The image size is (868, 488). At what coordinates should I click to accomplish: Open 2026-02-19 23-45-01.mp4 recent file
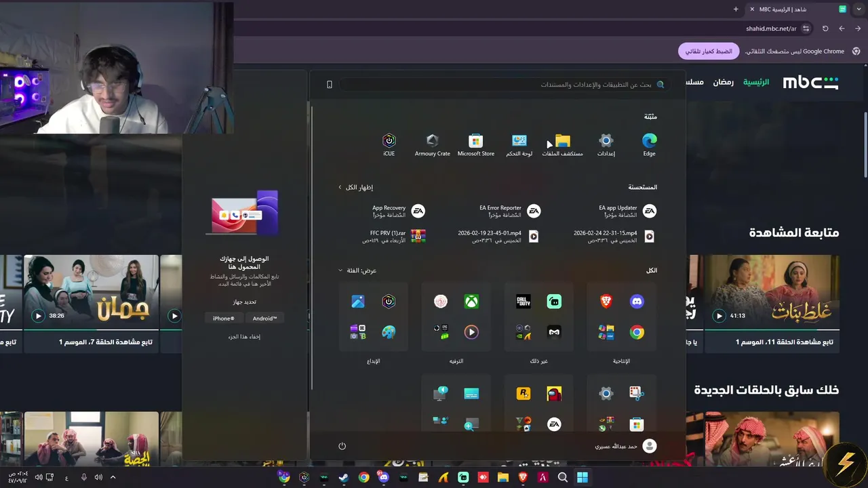tap(498, 236)
